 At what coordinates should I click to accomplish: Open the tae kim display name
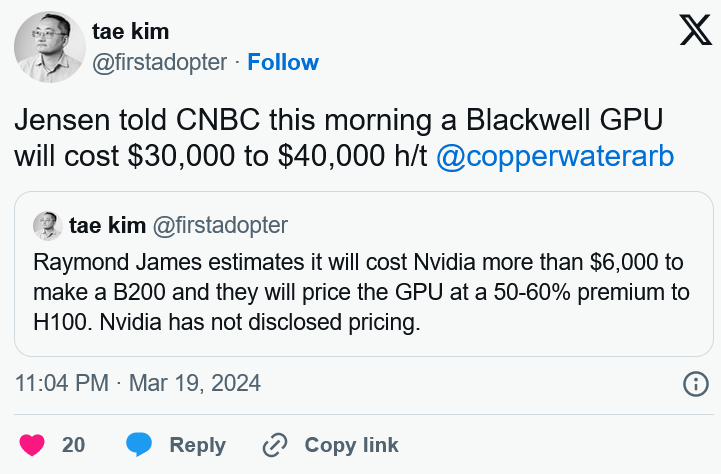tap(131, 32)
